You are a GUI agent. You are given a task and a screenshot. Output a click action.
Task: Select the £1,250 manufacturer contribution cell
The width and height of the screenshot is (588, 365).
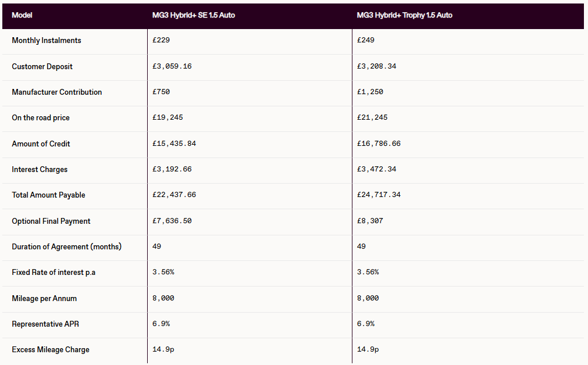370,92
